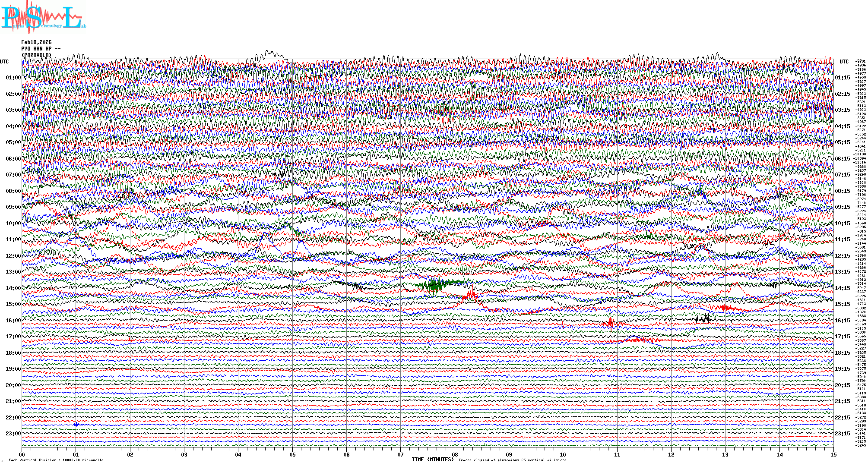Click the green seismic burst near minute 7.6
The height and width of the screenshot is (466, 868).
point(434,285)
